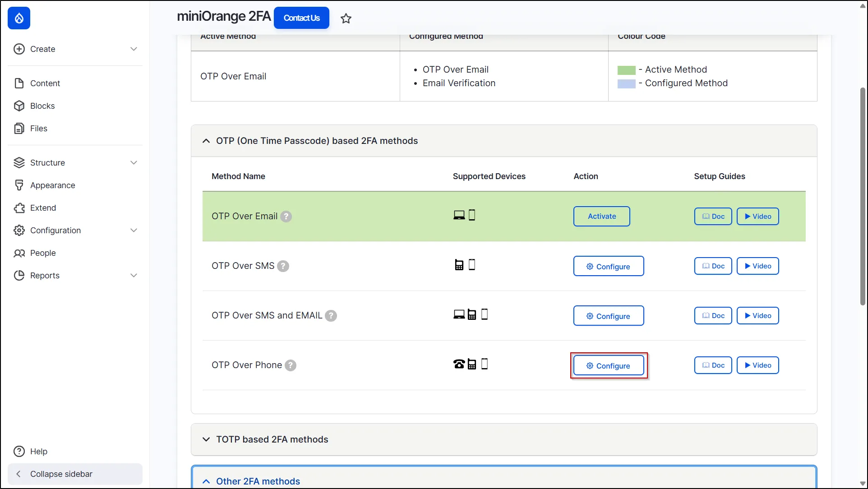The width and height of the screenshot is (868, 489).
Task: Open Extend in the sidebar
Action: (43, 208)
